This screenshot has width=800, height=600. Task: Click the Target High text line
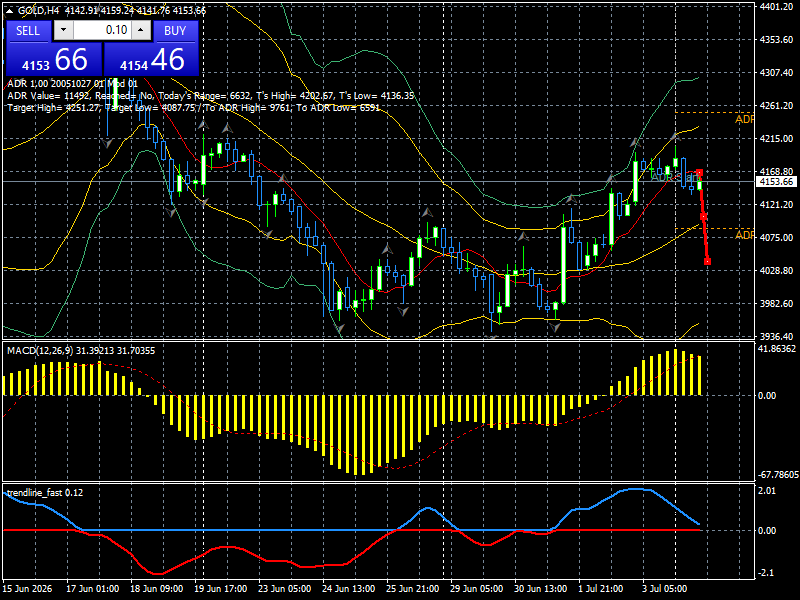tap(193, 108)
